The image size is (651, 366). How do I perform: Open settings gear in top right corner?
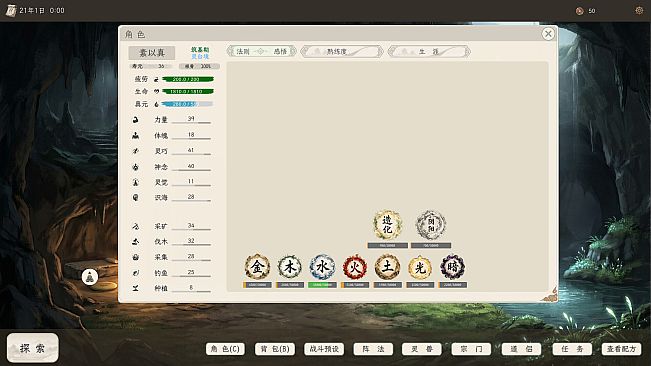point(639,10)
